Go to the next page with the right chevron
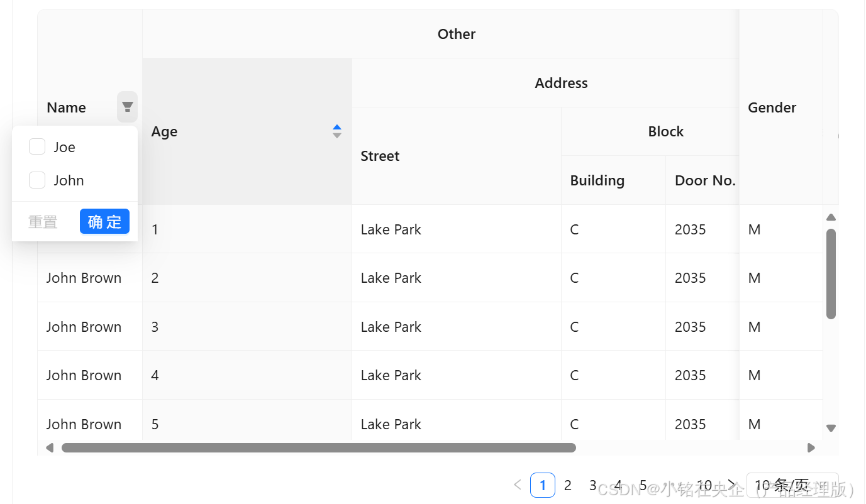 coord(731,485)
